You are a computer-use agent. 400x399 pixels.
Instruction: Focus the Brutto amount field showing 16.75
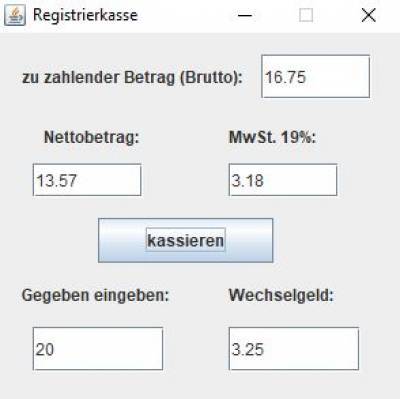(x=316, y=77)
